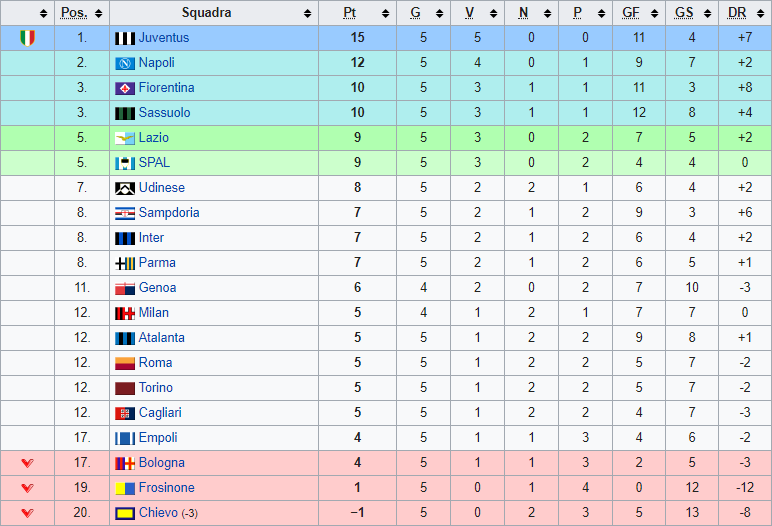This screenshot has height=526, width=772.
Task: Sort table by Pos. column arrows
Action: 98,14
